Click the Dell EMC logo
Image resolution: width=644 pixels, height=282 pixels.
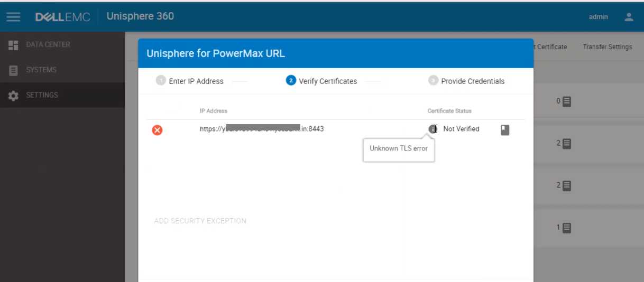tap(63, 17)
